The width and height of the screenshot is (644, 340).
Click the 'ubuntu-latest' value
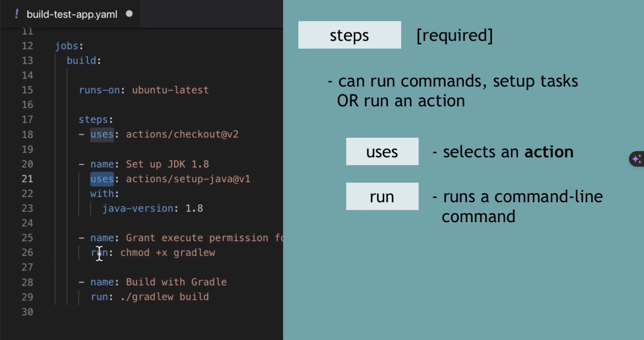coord(170,90)
